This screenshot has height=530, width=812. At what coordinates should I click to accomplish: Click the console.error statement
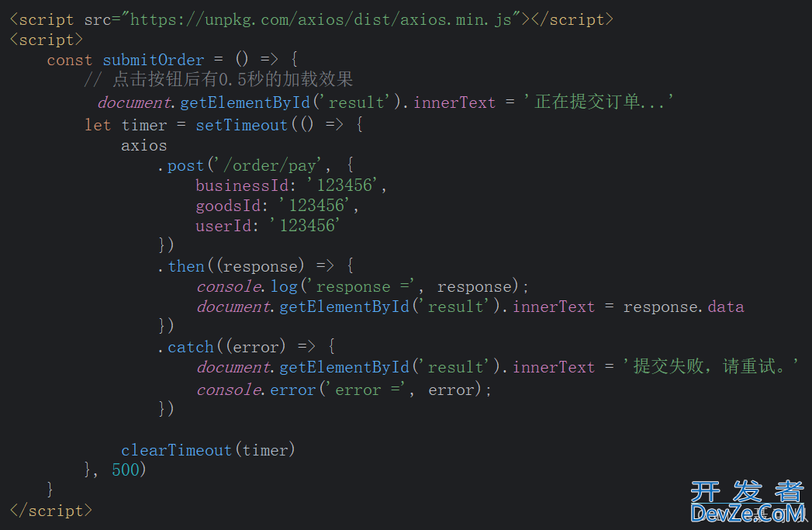[x=344, y=390]
